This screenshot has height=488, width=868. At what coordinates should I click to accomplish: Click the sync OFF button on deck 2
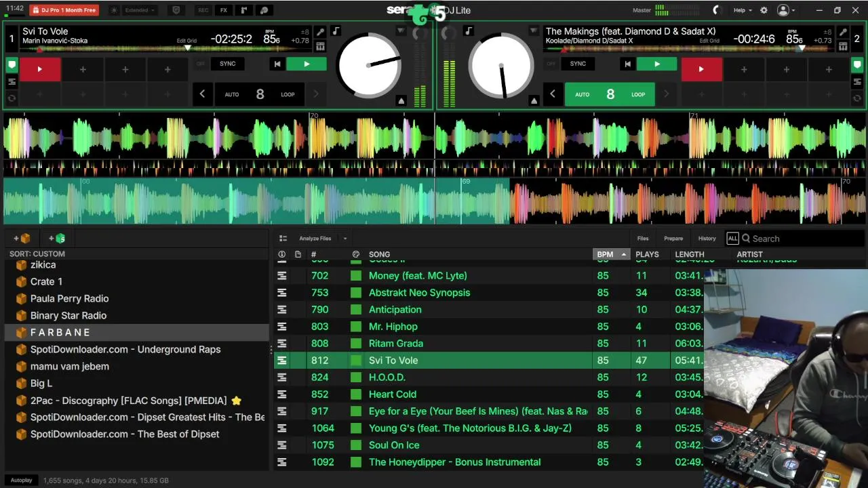(x=551, y=64)
